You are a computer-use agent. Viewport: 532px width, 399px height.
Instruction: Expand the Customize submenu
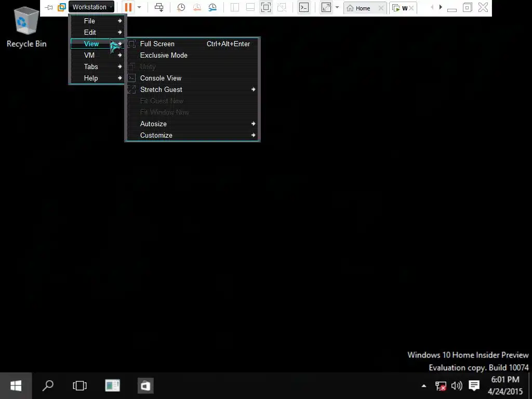tap(192, 135)
